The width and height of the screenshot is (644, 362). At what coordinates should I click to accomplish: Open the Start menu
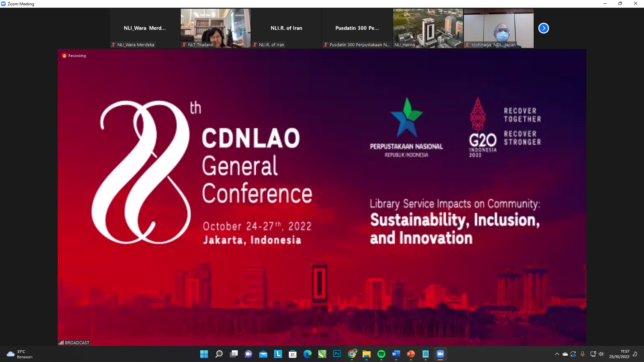click(204, 354)
